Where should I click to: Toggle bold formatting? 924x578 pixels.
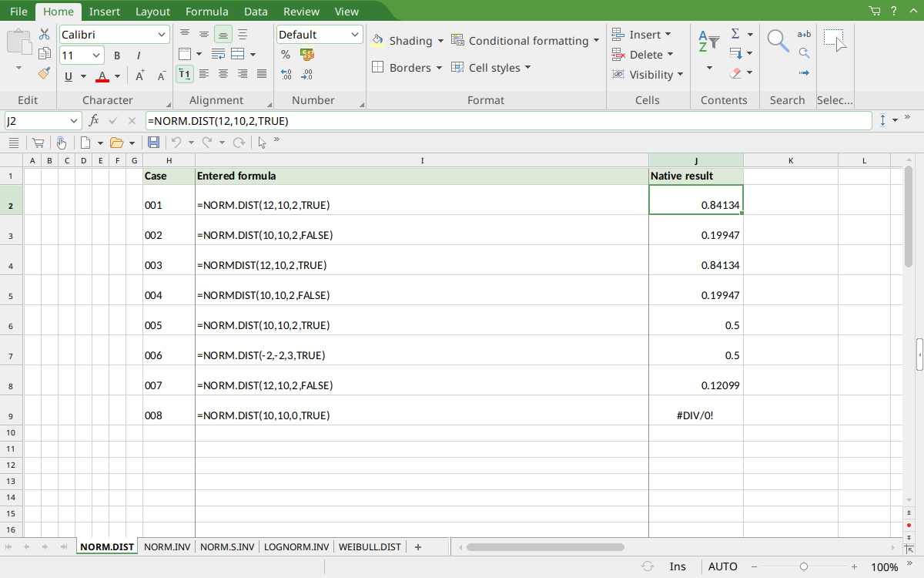pos(117,55)
